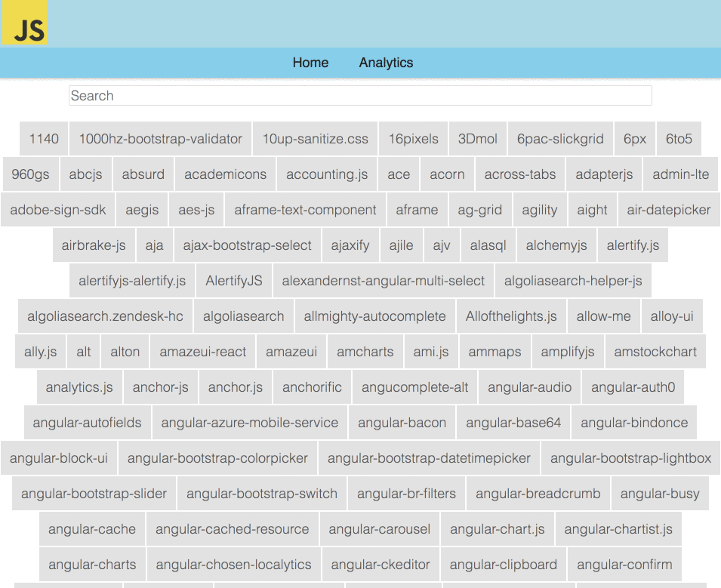
Task: Select angular-azure-mobile-service library
Action: (x=250, y=422)
